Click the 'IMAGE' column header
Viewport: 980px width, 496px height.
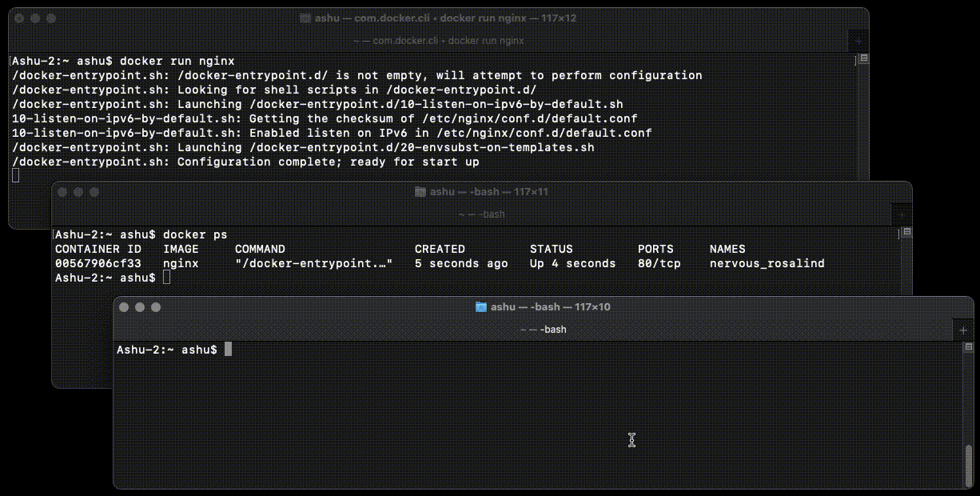pyautogui.click(x=181, y=249)
